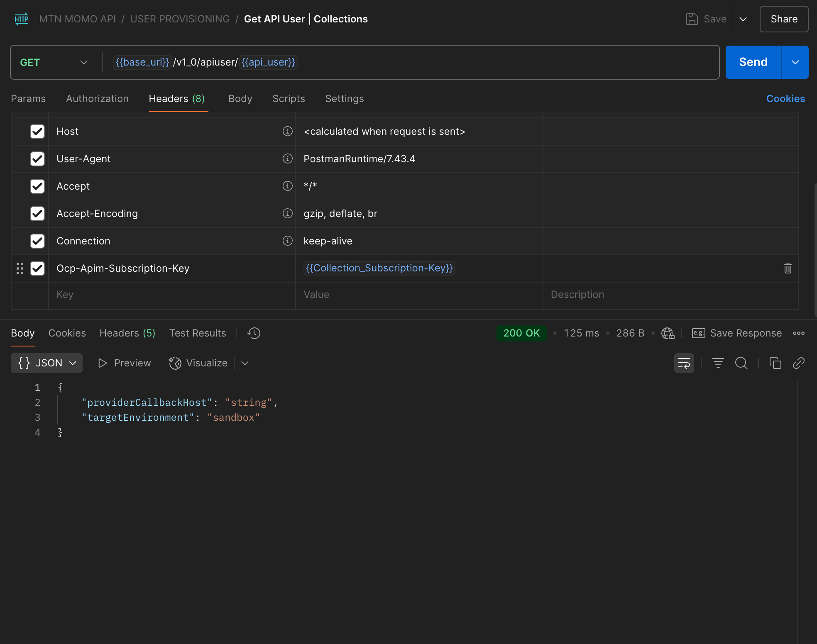817x644 pixels.
Task: Uncheck the Host header checkbox
Action: pos(37,132)
